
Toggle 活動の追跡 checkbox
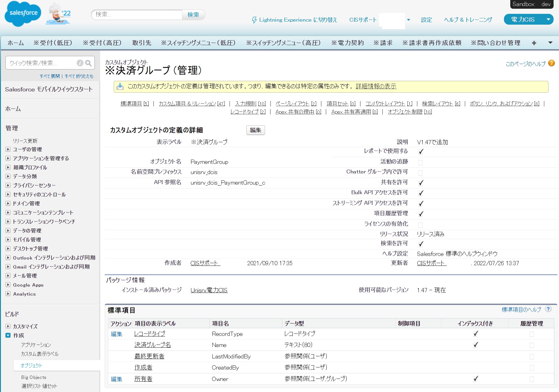[x=421, y=163]
